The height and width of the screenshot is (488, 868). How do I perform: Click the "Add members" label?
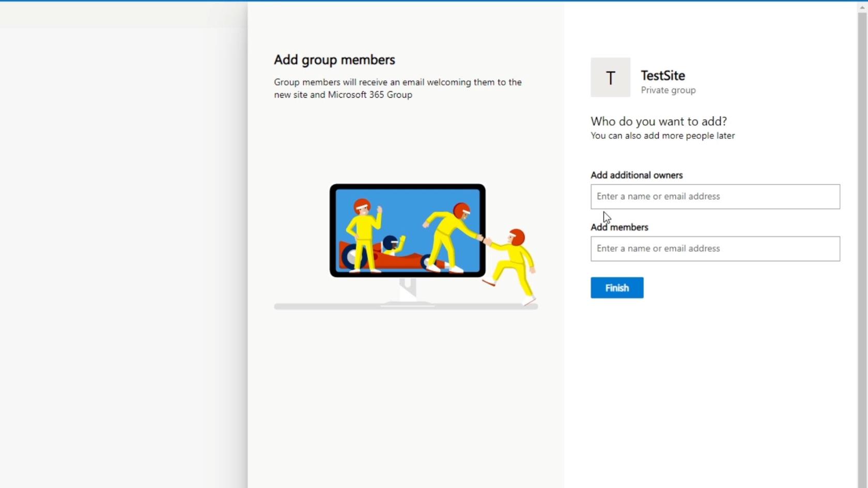pyautogui.click(x=619, y=227)
